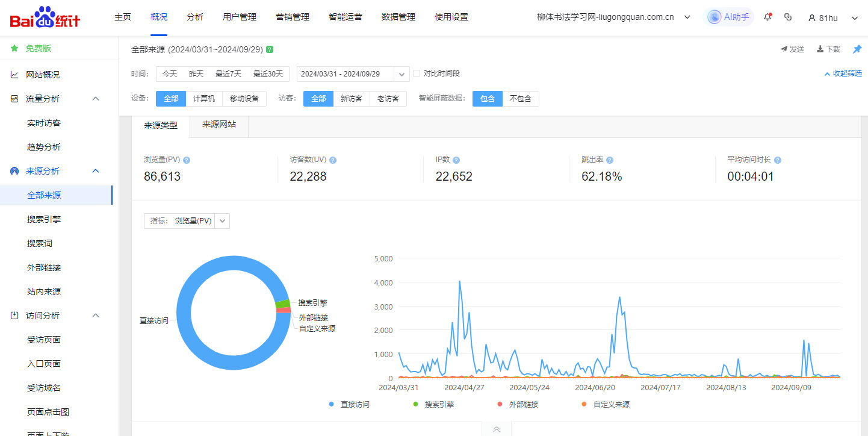Click the help icon beside 平均访问时长
868x436 pixels.
click(777, 160)
